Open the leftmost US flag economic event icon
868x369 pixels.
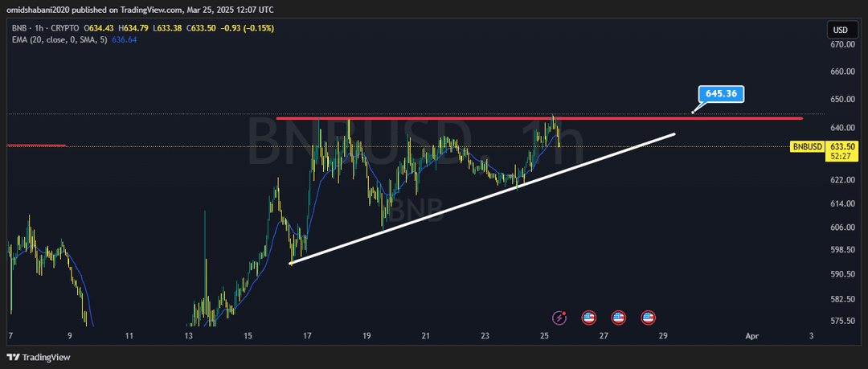click(x=589, y=318)
